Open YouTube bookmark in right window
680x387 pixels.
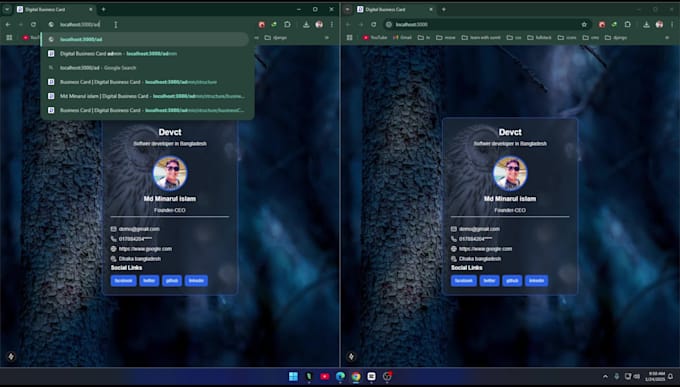tap(375, 38)
